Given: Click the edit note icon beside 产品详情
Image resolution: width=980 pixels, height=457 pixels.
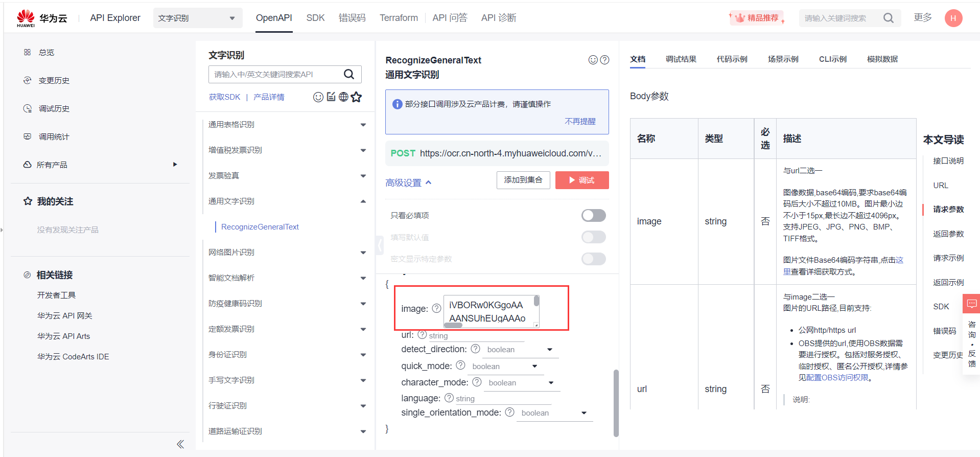Looking at the screenshot, I should tap(331, 97).
